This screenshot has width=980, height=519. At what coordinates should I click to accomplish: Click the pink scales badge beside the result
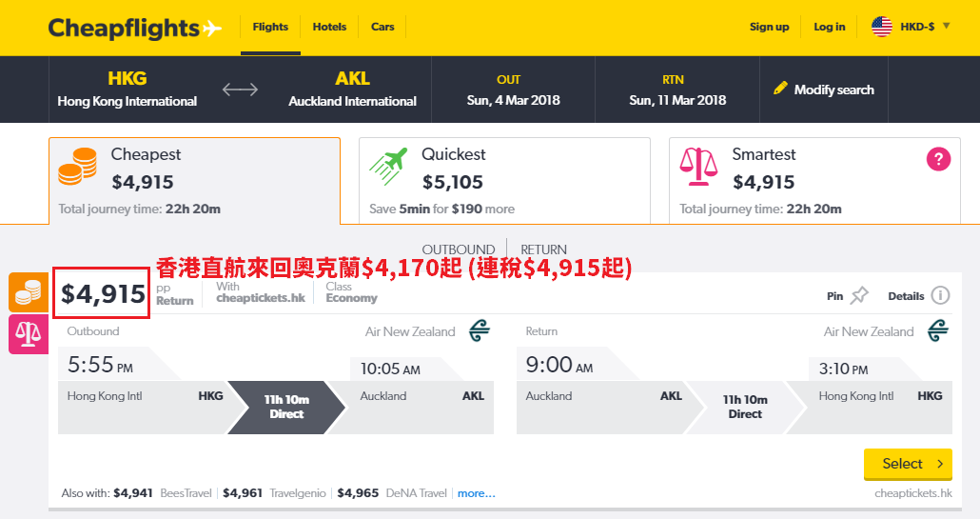(x=29, y=334)
